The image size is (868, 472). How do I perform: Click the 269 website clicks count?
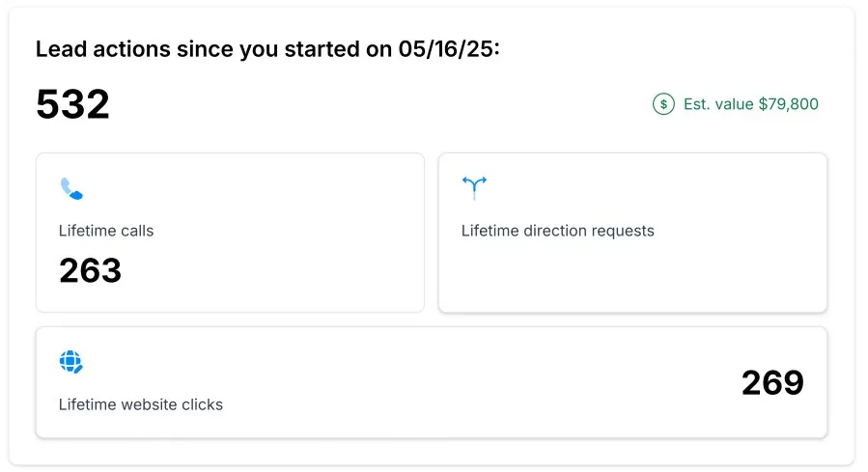(x=772, y=383)
